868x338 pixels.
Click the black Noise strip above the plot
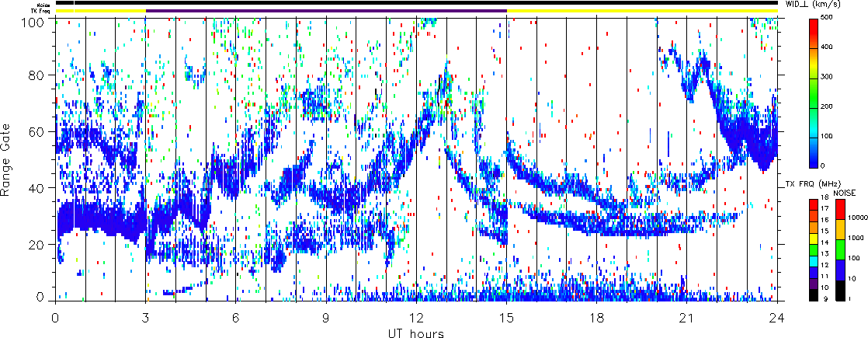point(416,3)
